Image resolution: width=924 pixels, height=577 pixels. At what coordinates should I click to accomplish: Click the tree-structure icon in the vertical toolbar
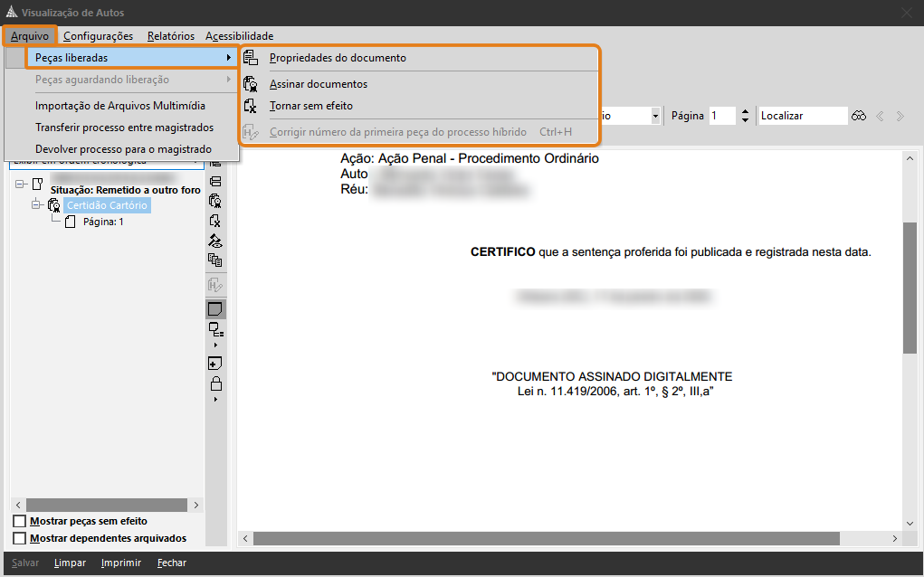pos(215,330)
